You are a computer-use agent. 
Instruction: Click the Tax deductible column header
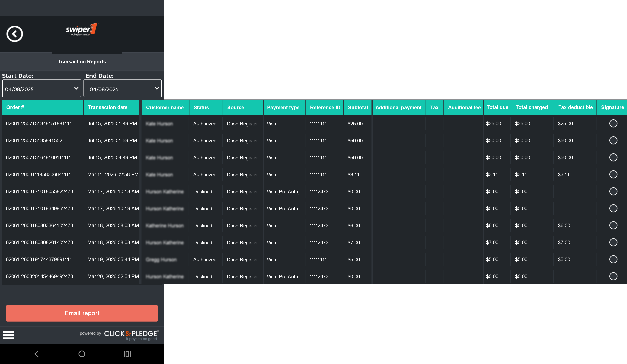[x=575, y=107]
